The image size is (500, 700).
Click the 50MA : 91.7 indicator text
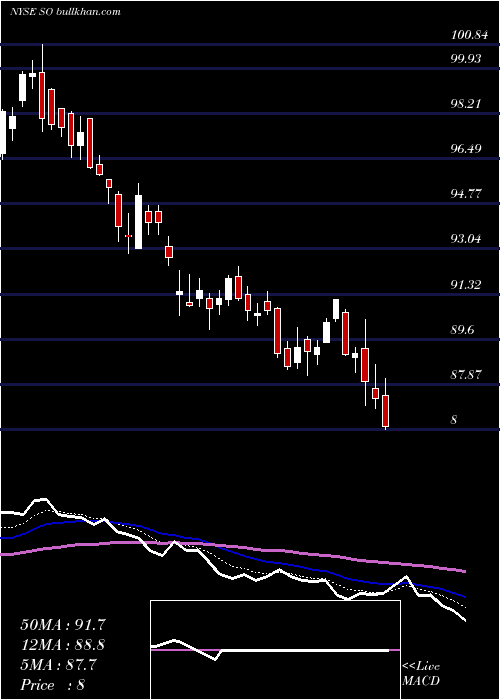click(63, 625)
